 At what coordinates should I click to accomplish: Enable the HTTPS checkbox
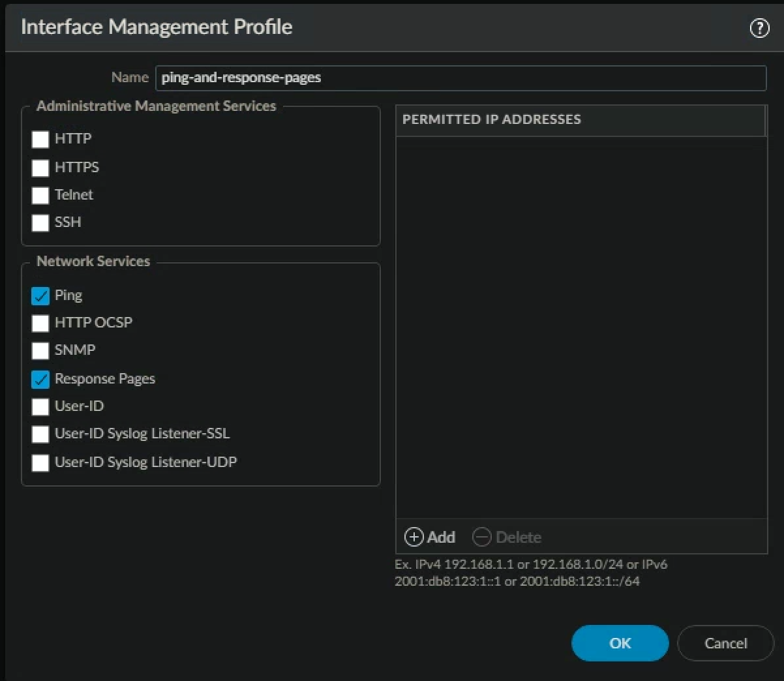point(40,168)
